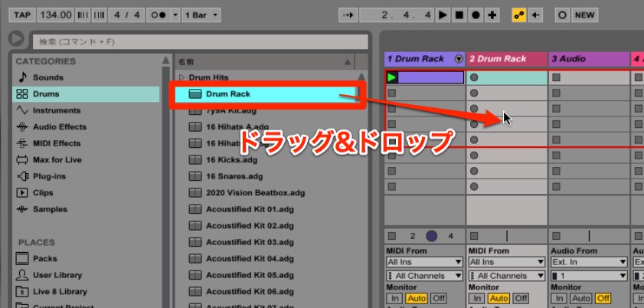
Task: Select the Drum Rack device item
Action: coord(265,94)
